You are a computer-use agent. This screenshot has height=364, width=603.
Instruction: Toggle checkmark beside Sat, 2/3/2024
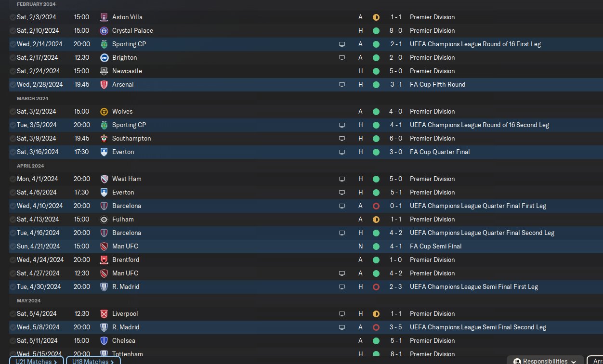pyautogui.click(x=13, y=17)
